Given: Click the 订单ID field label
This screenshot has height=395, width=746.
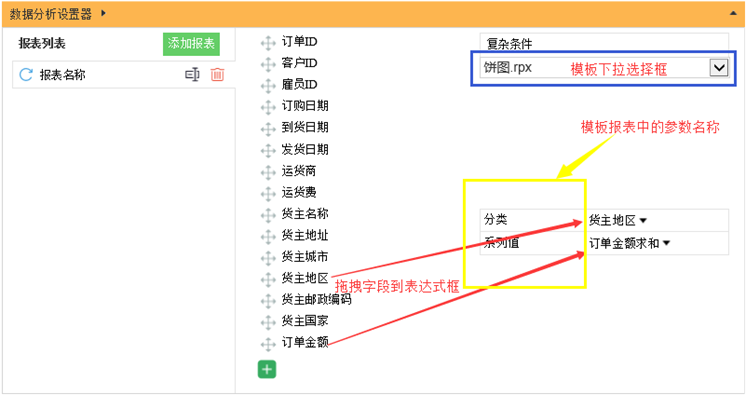Looking at the screenshot, I should coord(299,42).
